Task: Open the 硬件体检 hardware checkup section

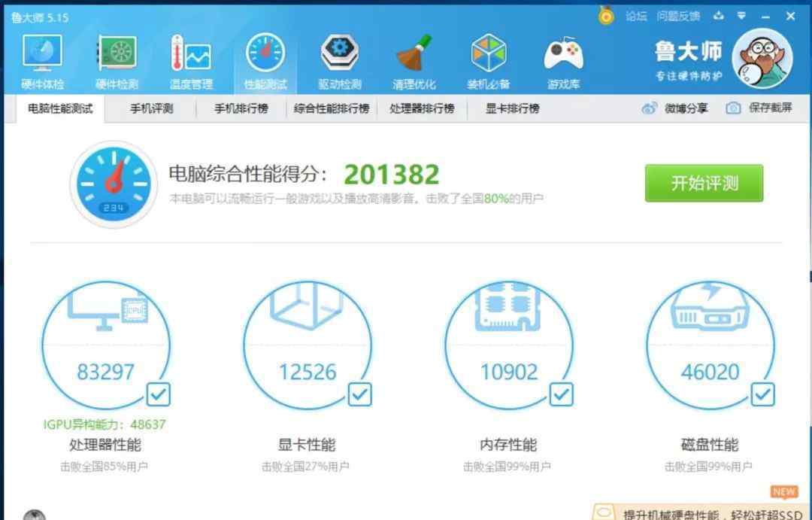Action: (42, 61)
